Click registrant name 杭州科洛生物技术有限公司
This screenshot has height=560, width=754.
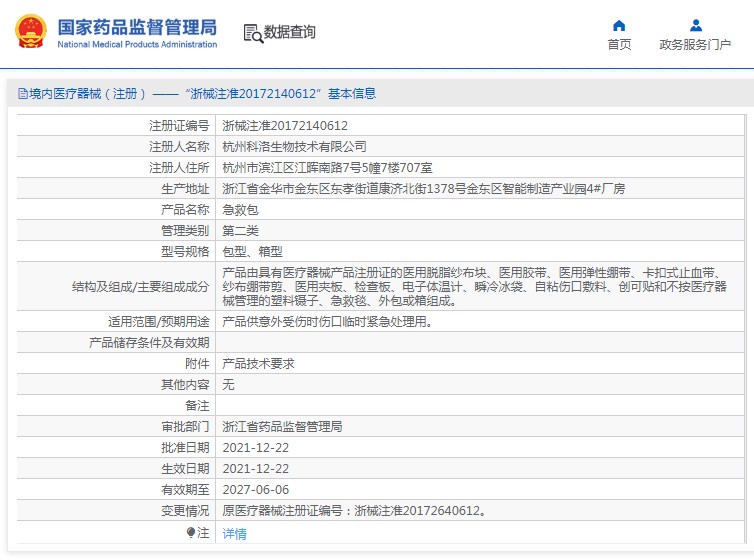coord(294,147)
